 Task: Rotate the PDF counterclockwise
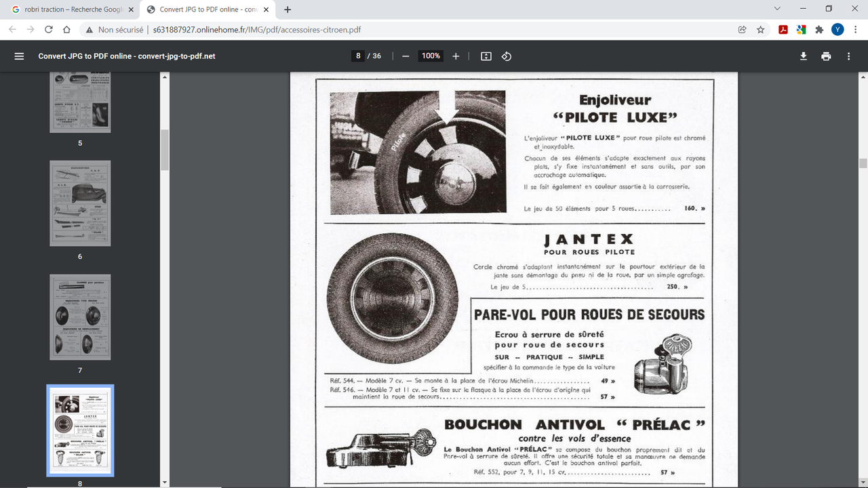pos(506,56)
